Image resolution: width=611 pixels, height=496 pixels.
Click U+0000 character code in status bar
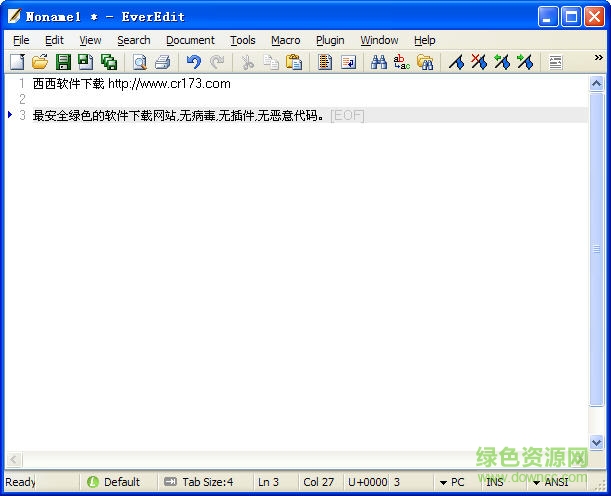point(367,482)
